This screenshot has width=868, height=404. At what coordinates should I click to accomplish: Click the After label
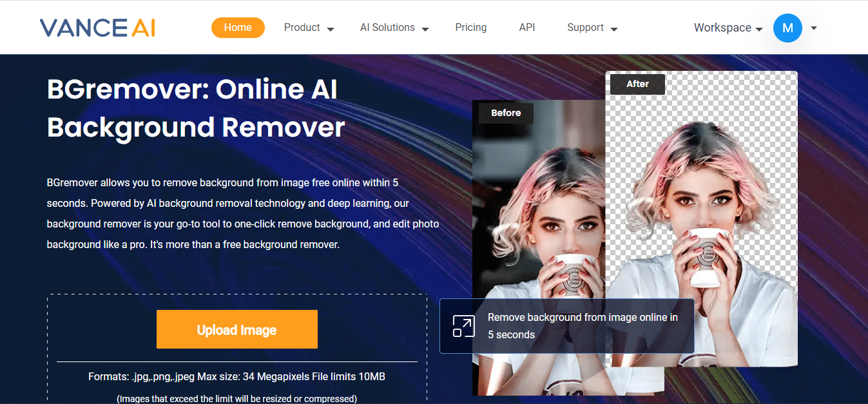point(637,84)
